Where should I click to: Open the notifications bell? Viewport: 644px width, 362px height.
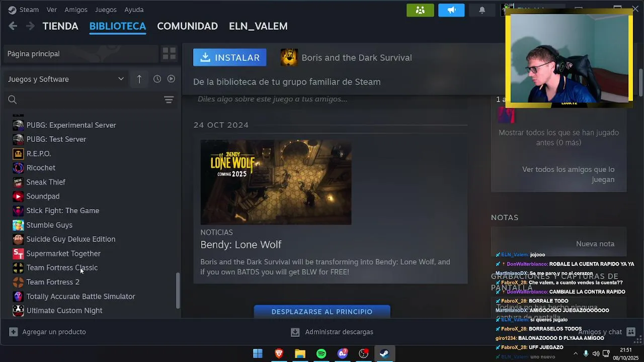[482, 10]
